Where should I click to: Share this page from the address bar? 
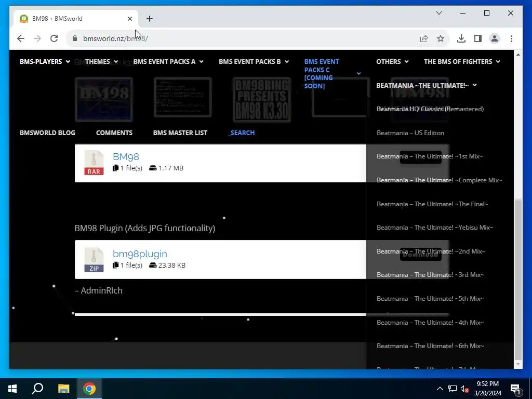(424, 38)
